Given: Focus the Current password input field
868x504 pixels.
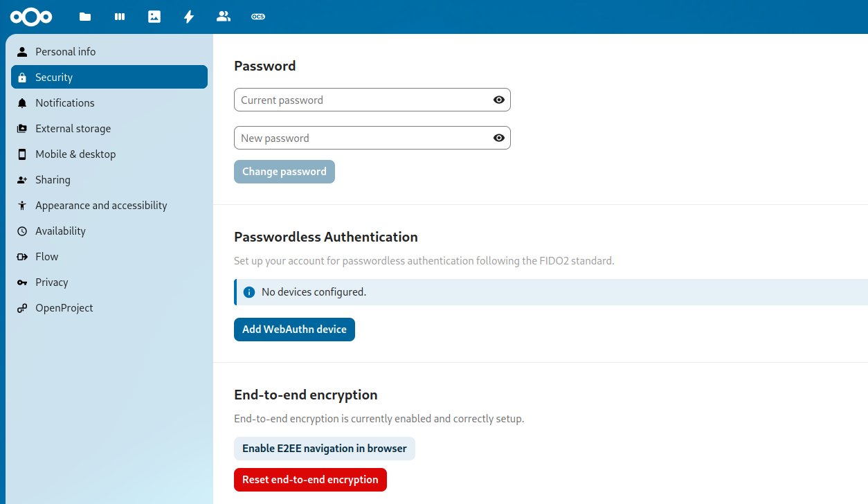Looking at the screenshot, I should pos(361,100).
